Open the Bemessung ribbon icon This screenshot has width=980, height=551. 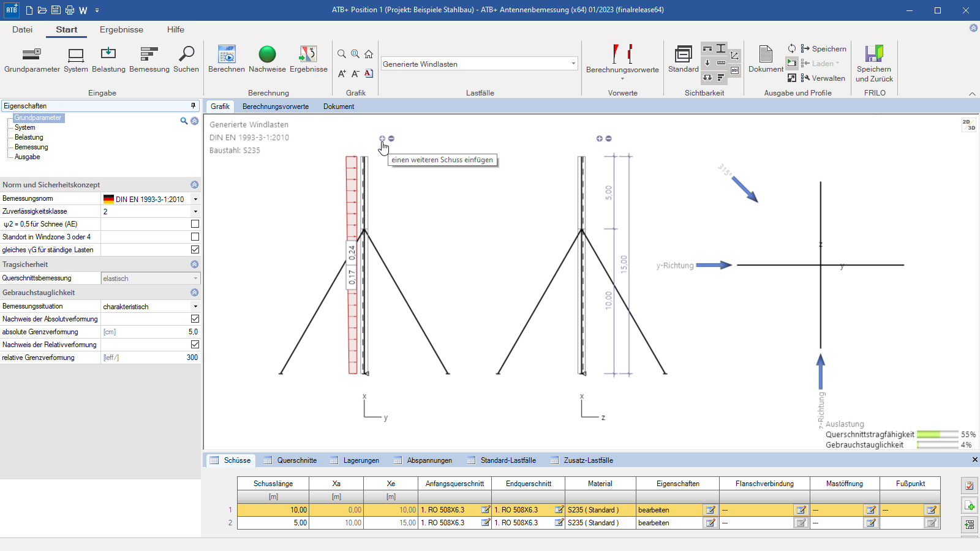coord(149,54)
